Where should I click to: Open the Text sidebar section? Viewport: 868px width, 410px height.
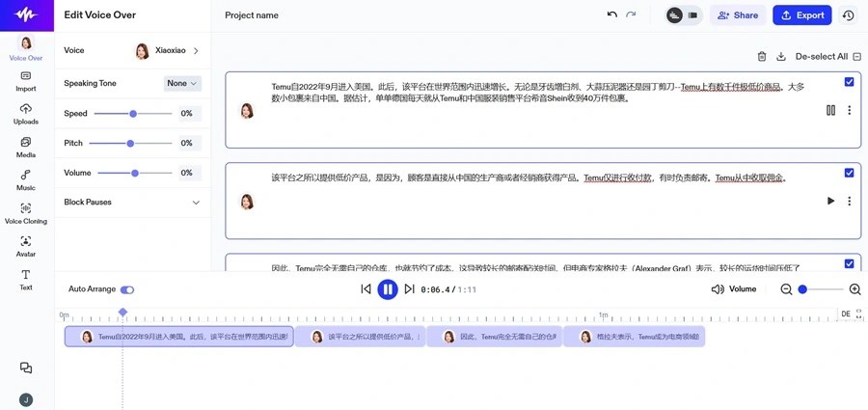click(x=26, y=280)
